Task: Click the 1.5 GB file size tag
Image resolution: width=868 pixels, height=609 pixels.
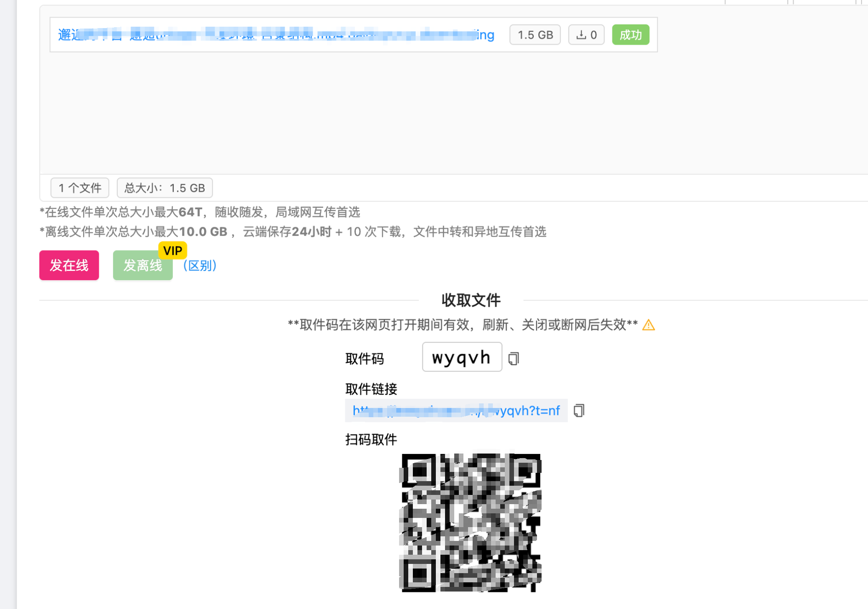Action: 535,35
